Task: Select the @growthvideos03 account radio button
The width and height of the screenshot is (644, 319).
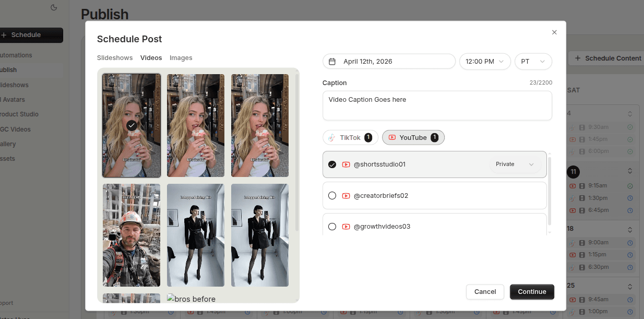Action: click(x=332, y=226)
